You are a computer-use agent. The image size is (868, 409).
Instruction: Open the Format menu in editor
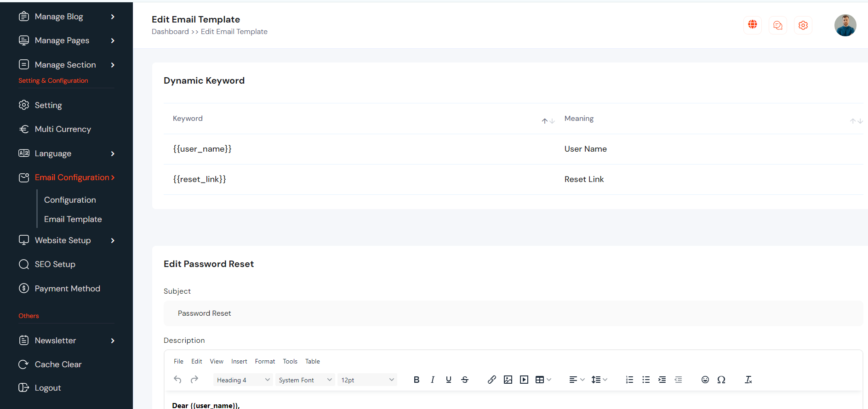pos(265,361)
